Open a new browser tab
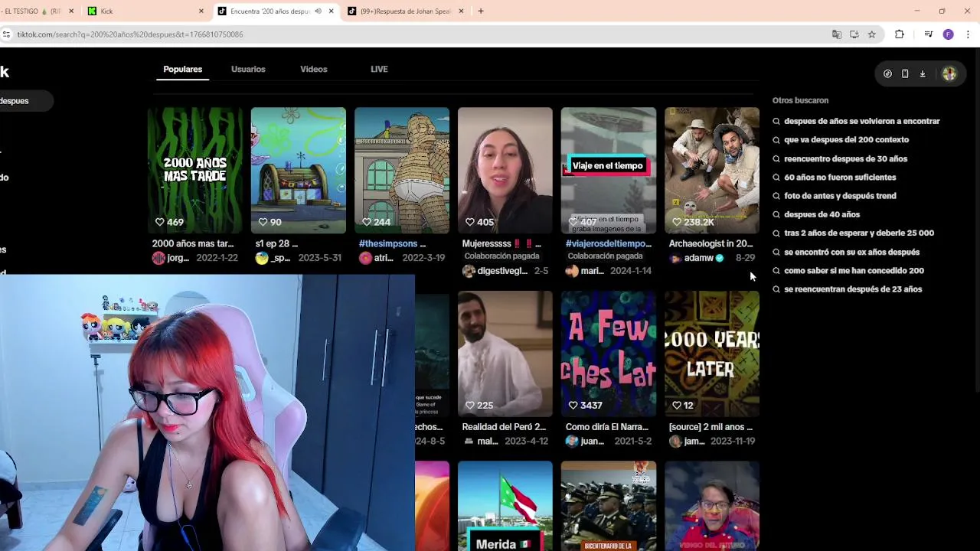 (481, 11)
